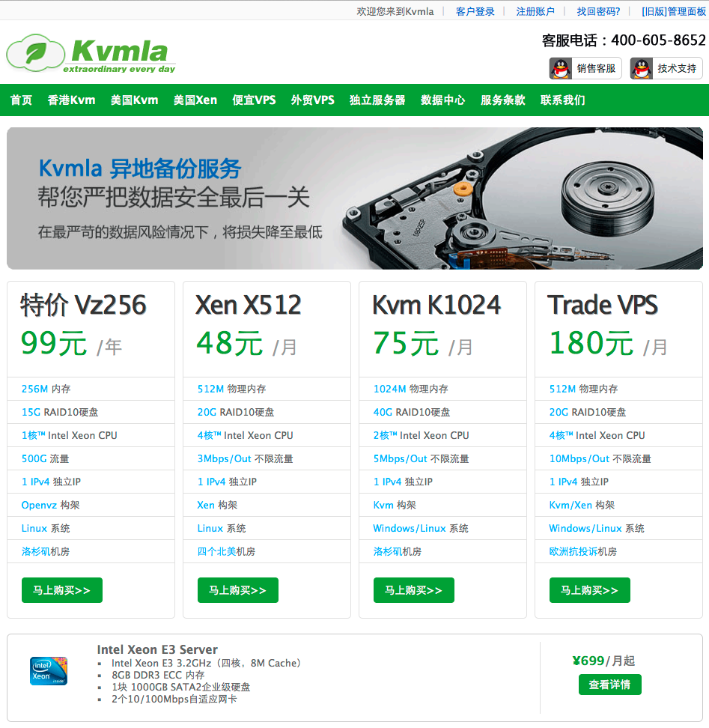Click the 客户登录 link

475,11
